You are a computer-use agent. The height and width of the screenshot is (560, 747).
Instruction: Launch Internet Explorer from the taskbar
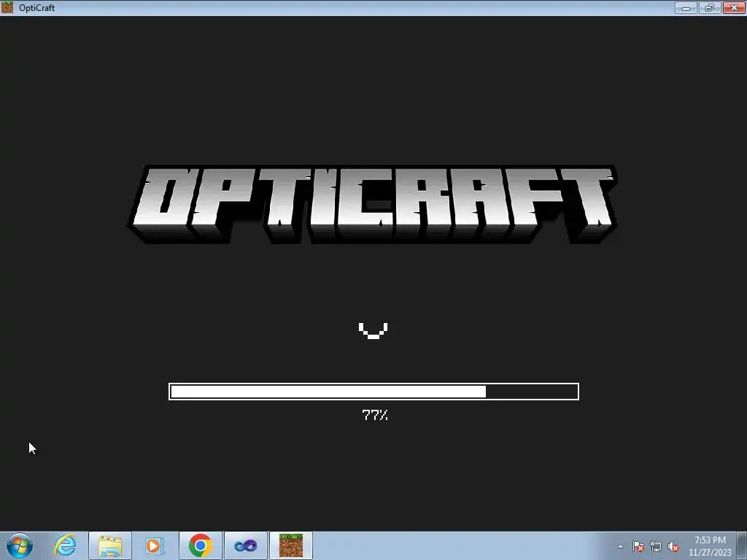click(65, 545)
